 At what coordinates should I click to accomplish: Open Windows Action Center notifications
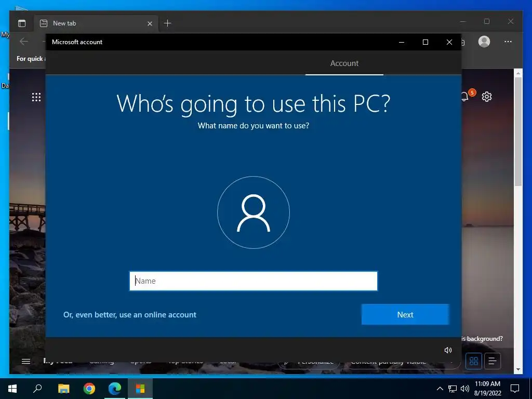coord(515,389)
